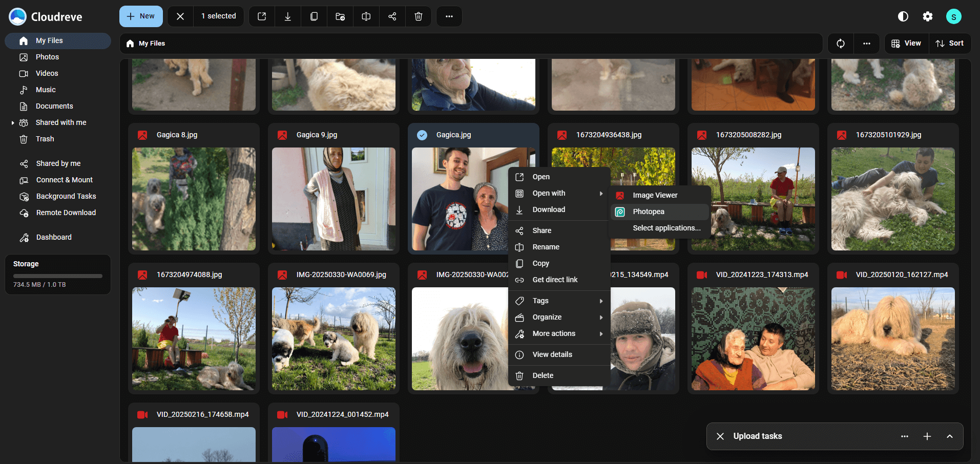Expand Upload tasks with the chevron

point(950,436)
